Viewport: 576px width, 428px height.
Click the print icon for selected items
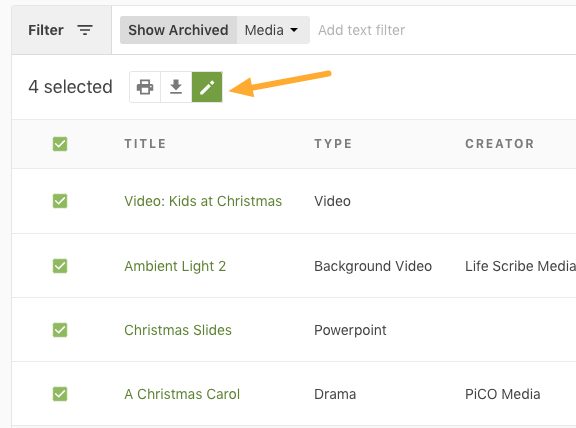(145, 87)
